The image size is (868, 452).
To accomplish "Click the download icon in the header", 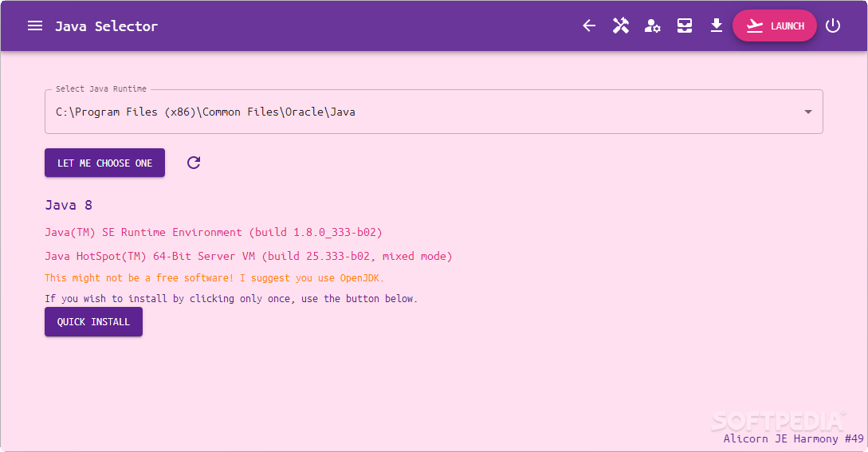I will (717, 26).
